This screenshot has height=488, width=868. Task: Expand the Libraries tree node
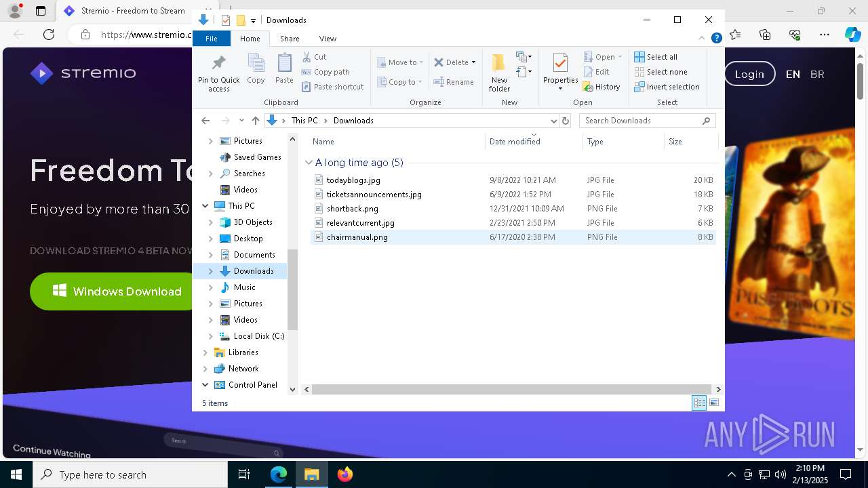point(205,352)
